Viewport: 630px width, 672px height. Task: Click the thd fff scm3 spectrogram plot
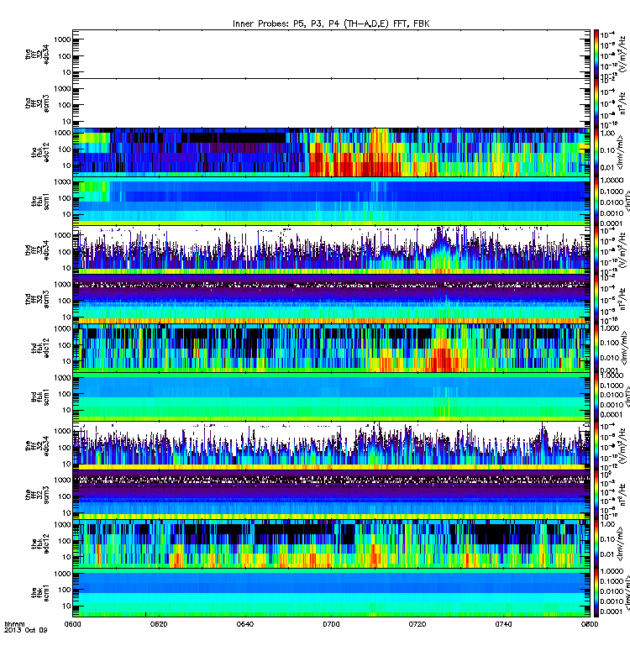point(331,299)
